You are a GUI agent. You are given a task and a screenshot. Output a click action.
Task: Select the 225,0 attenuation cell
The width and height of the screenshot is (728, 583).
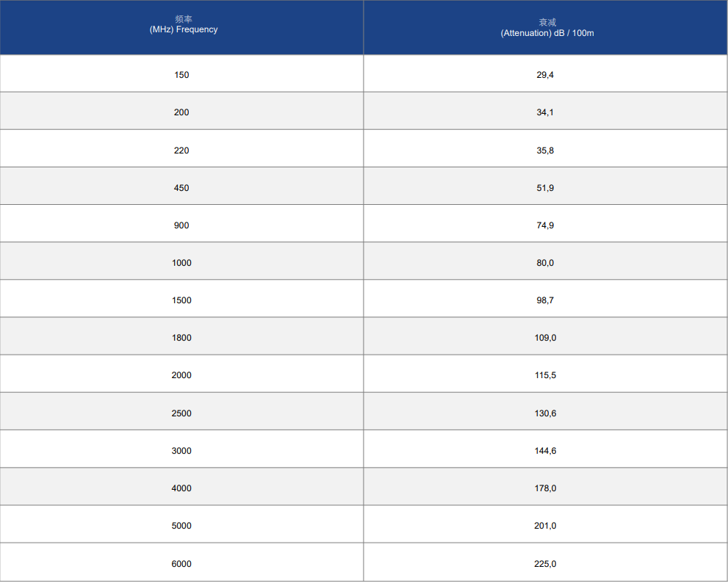pos(546,562)
